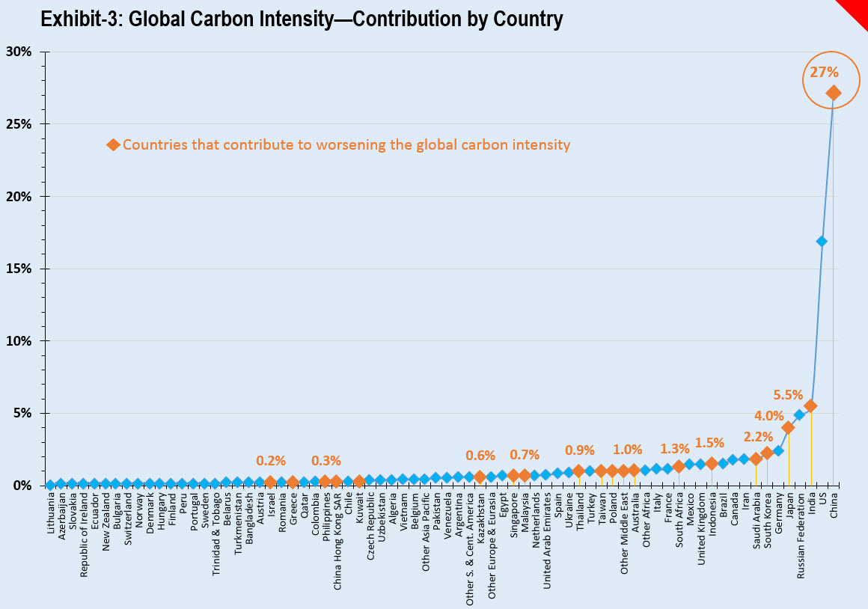Click the 'China Hong Kong SAR' x-axis label
Viewport: 868px width, 609px height.
(x=337, y=541)
